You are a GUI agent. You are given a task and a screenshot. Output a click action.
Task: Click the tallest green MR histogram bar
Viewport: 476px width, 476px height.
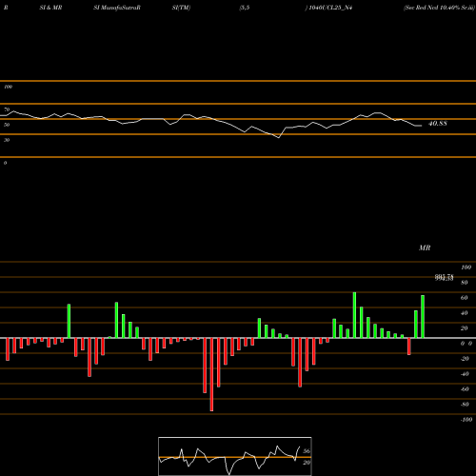354,315
